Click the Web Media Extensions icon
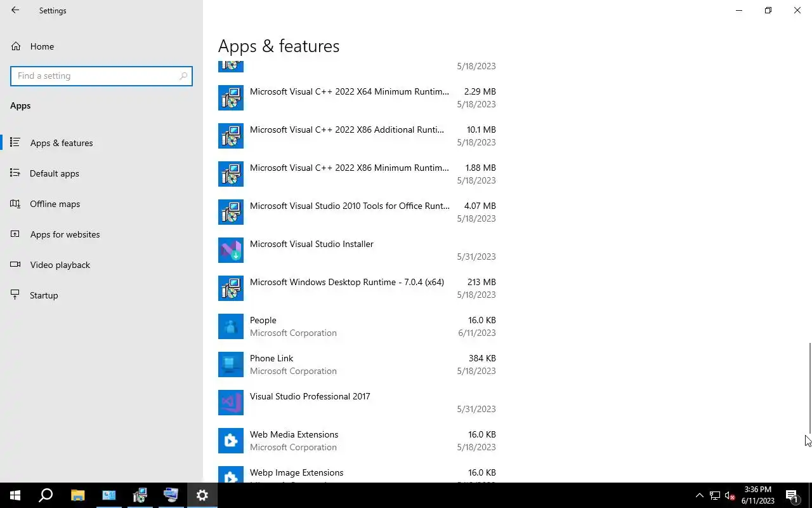This screenshot has height=508, width=812. click(231, 441)
